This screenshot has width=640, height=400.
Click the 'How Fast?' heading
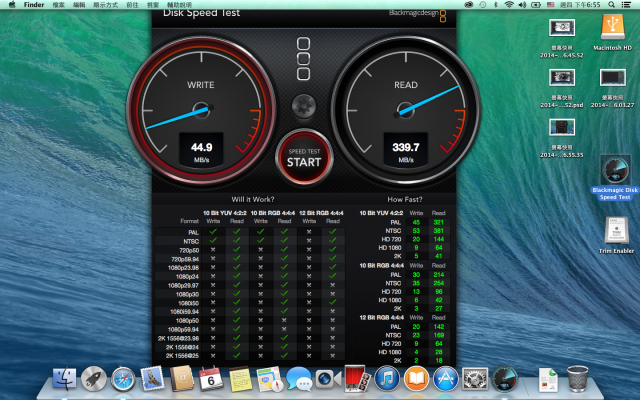[x=404, y=199]
